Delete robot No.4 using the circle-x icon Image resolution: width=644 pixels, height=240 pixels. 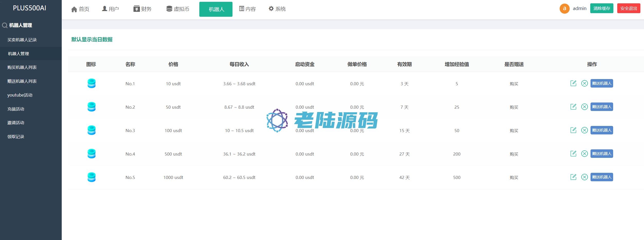(x=584, y=154)
